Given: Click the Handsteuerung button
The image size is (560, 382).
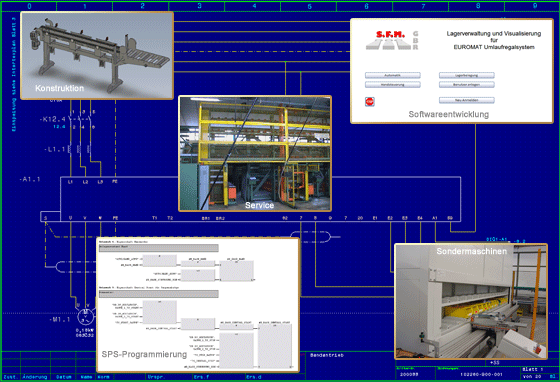Looking at the screenshot, I should coord(392,85).
